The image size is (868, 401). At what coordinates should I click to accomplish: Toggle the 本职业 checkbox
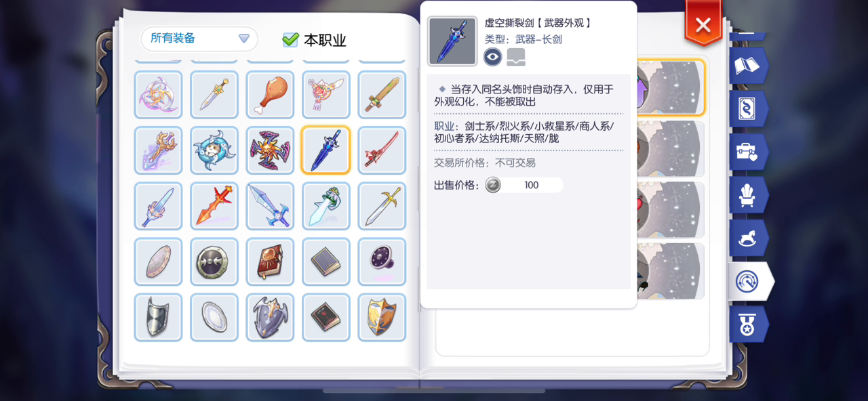[290, 40]
